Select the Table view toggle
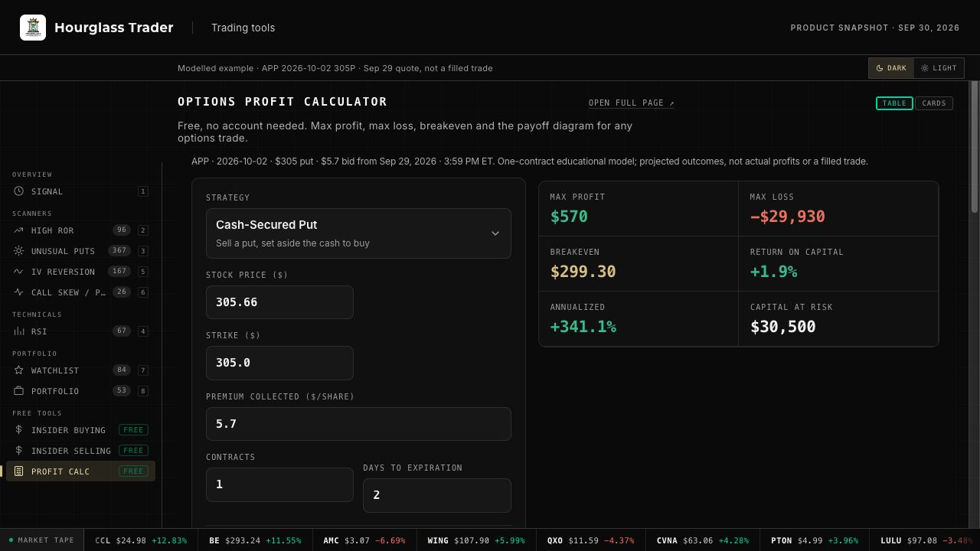Image resolution: width=980 pixels, height=551 pixels. click(x=894, y=103)
